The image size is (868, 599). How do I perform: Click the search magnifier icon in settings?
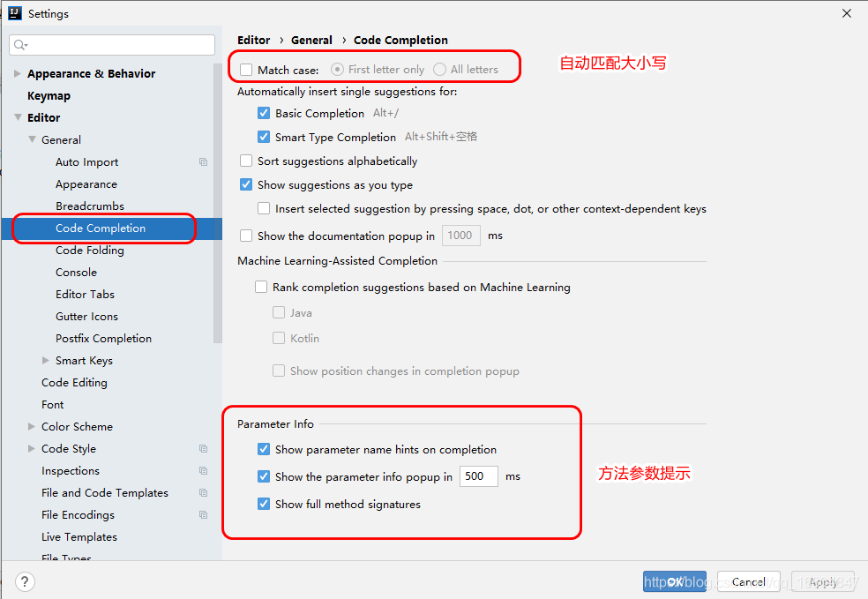[20, 45]
